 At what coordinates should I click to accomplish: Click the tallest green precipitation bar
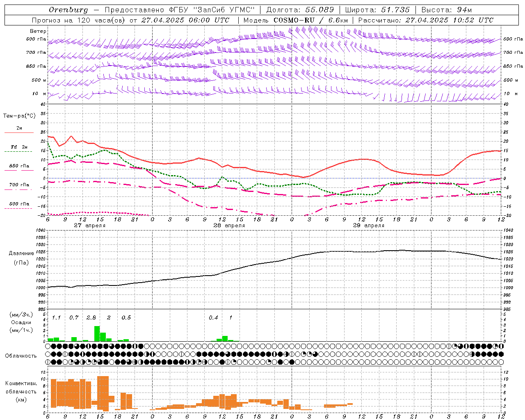coord(97,333)
